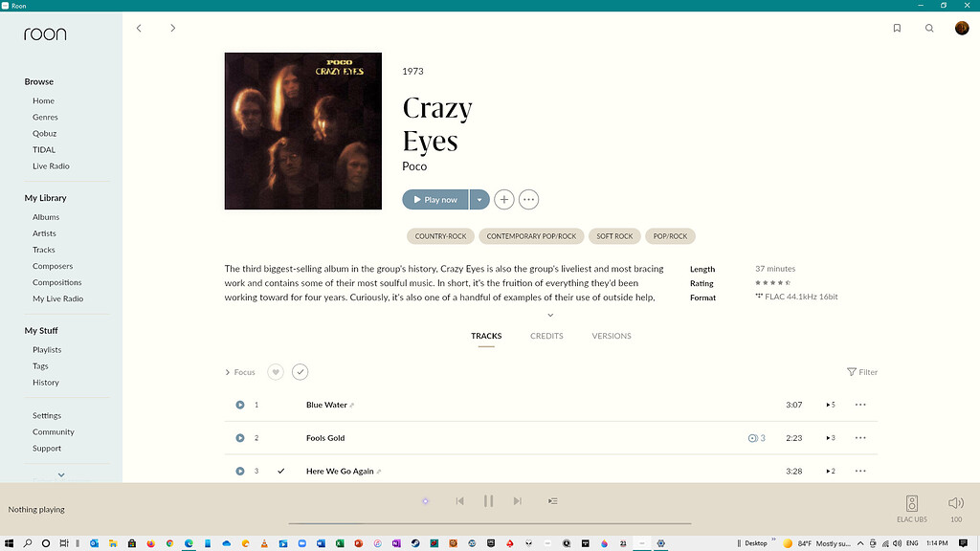The image size is (980, 551).
Task: Open the volume control icon
Action: 956,503
